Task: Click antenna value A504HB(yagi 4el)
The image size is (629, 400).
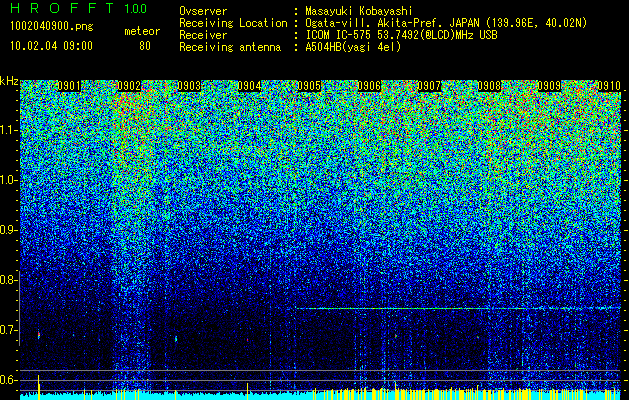Action: coord(353,47)
